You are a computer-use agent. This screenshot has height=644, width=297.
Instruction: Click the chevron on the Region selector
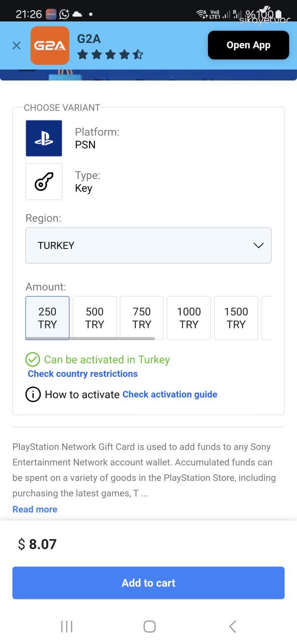point(259,245)
